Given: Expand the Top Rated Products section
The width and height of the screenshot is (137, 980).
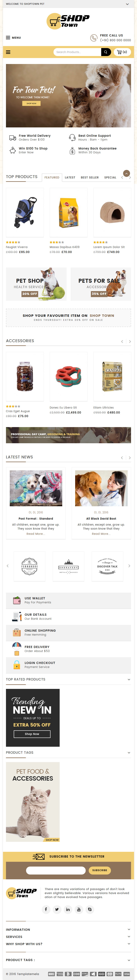Looking at the screenshot, I should point(129,679).
